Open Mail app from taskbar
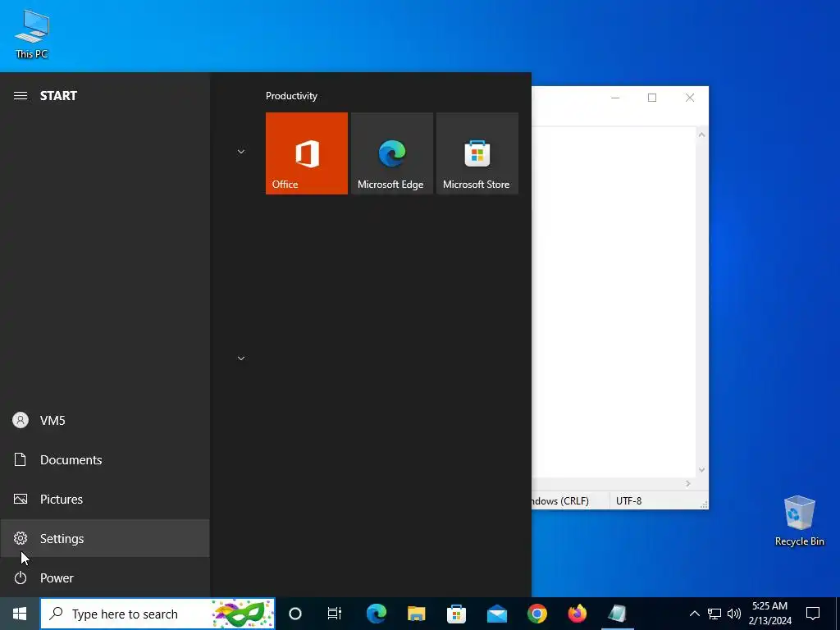840x630 pixels. (x=496, y=614)
